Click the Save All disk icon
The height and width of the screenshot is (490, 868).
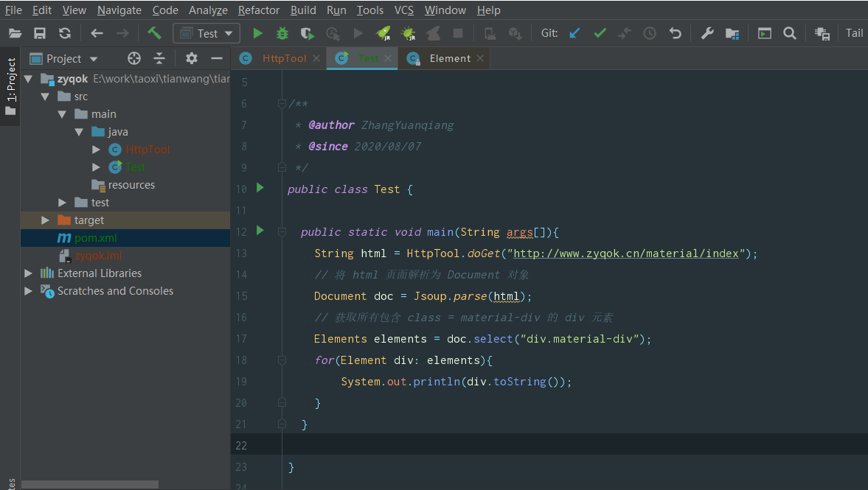[40, 33]
